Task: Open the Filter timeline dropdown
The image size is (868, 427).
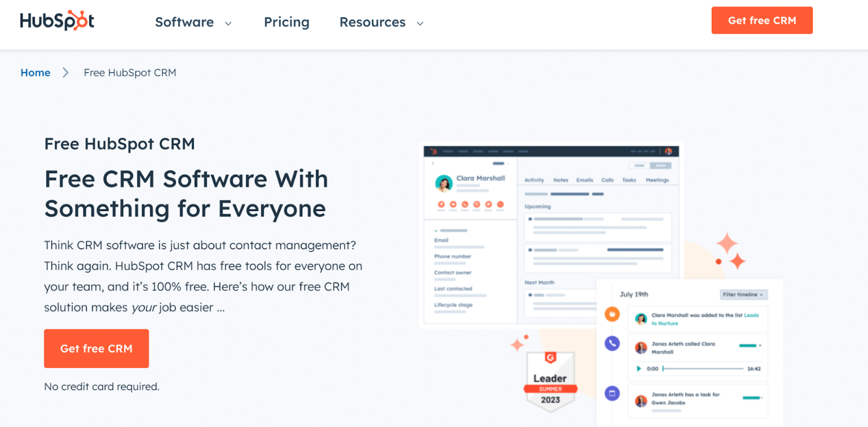Action: [744, 295]
